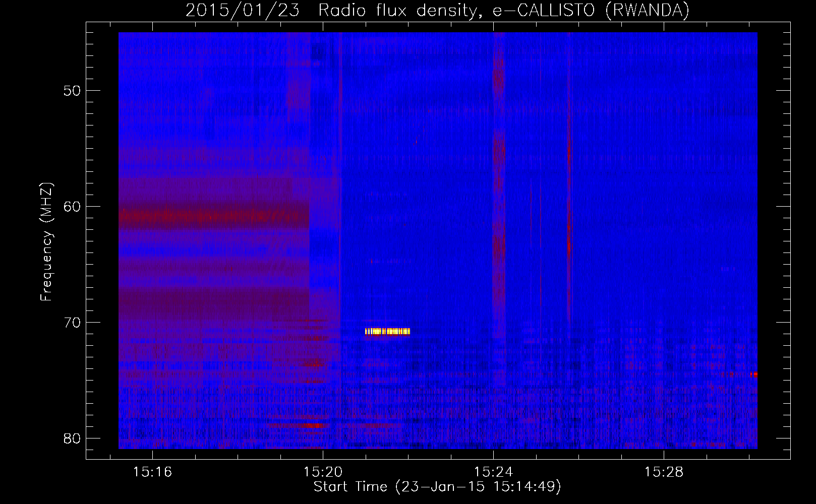Click the 60 frequency tick label
This screenshot has height=504, width=816.
pos(72,207)
